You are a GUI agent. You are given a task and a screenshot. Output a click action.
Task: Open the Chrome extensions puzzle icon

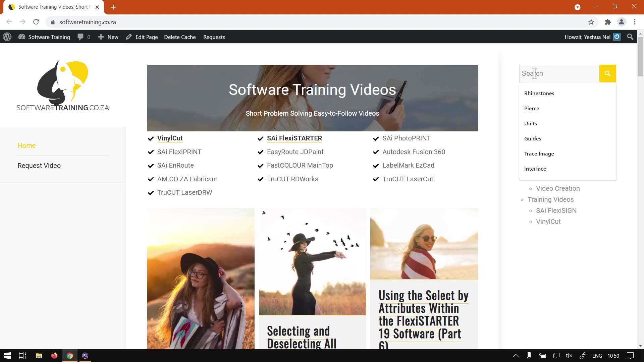pos(608,22)
